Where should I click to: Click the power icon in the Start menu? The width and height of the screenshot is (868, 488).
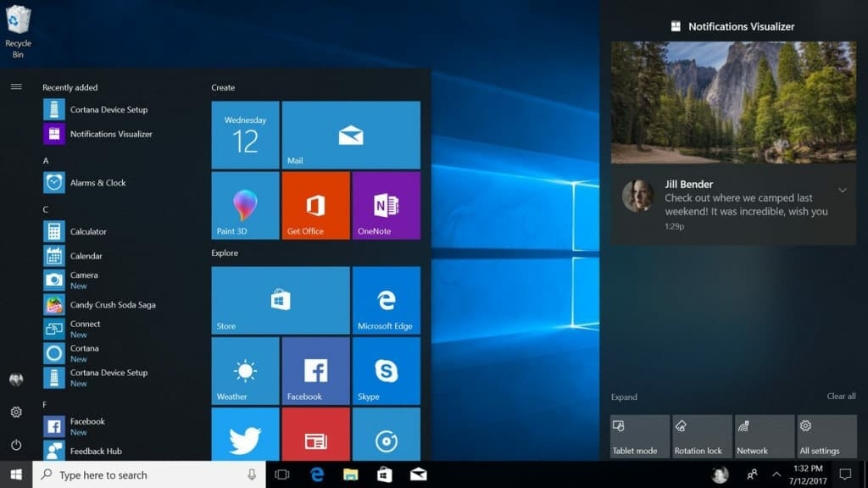click(16, 443)
